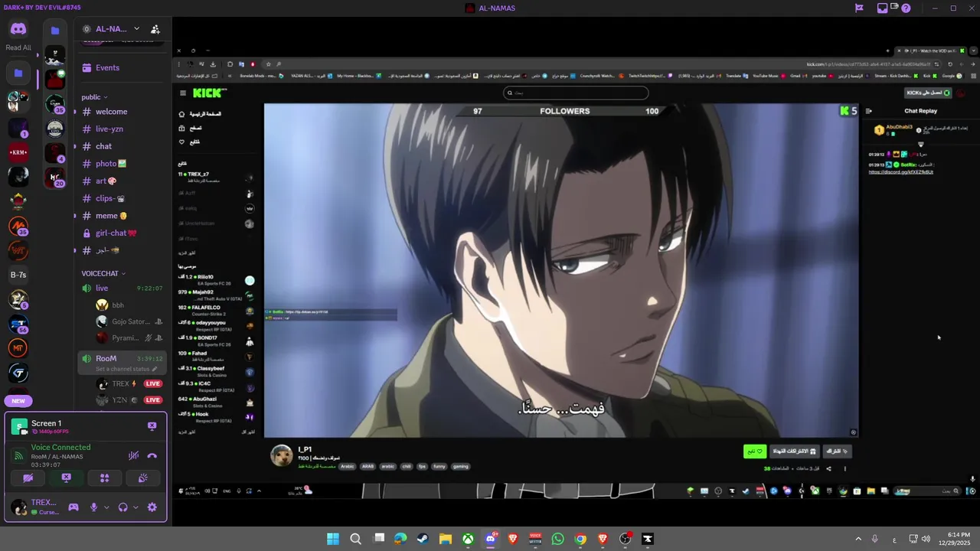This screenshot has height=551, width=980.
Task: Open Discord user settings gear
Action: 152,507
